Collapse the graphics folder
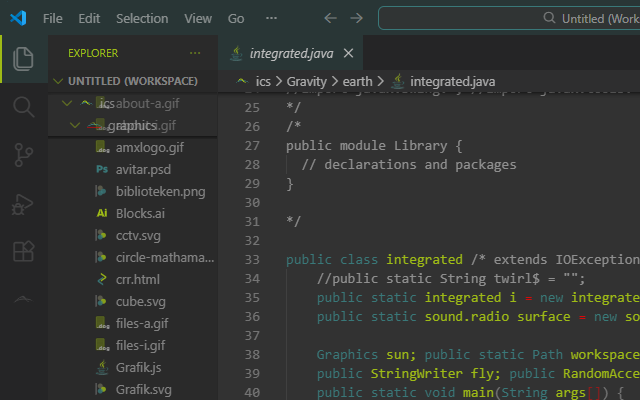 (x=75, y=125)
